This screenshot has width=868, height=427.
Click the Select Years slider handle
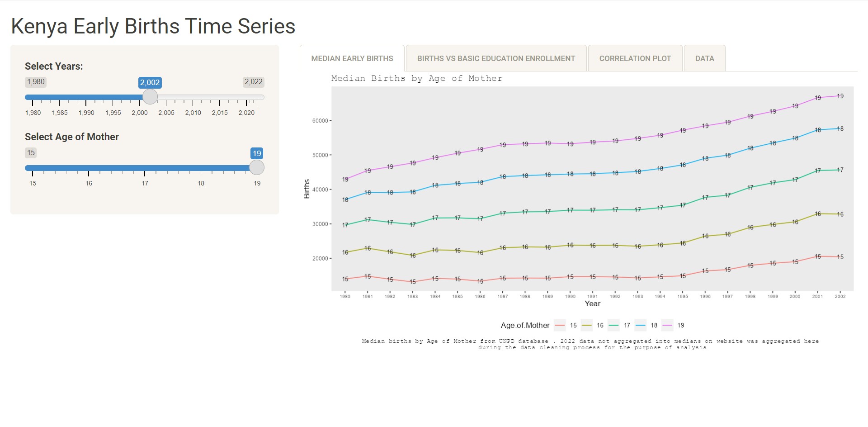(150, 97)
